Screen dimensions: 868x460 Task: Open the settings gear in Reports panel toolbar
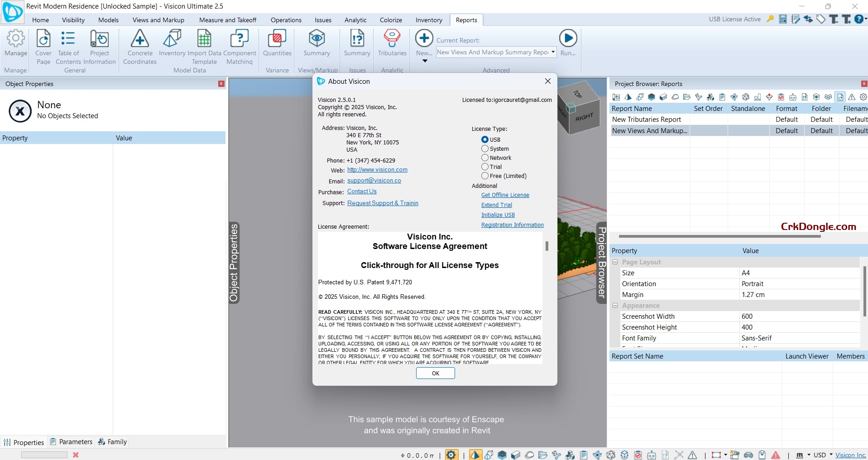click(x=863, y=97)
